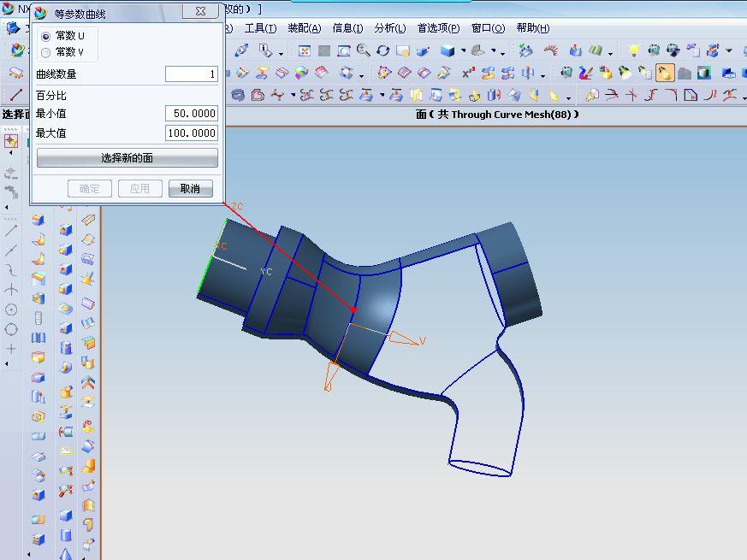Select the 常数 V radio button

pyautogui.click(x=45, y=52)
